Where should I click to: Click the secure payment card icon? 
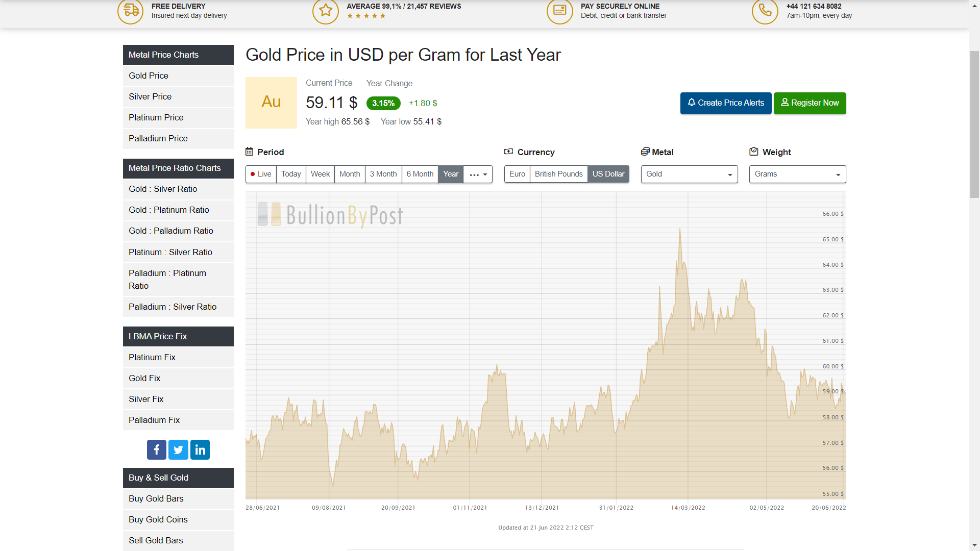click(x=560, y=10)
